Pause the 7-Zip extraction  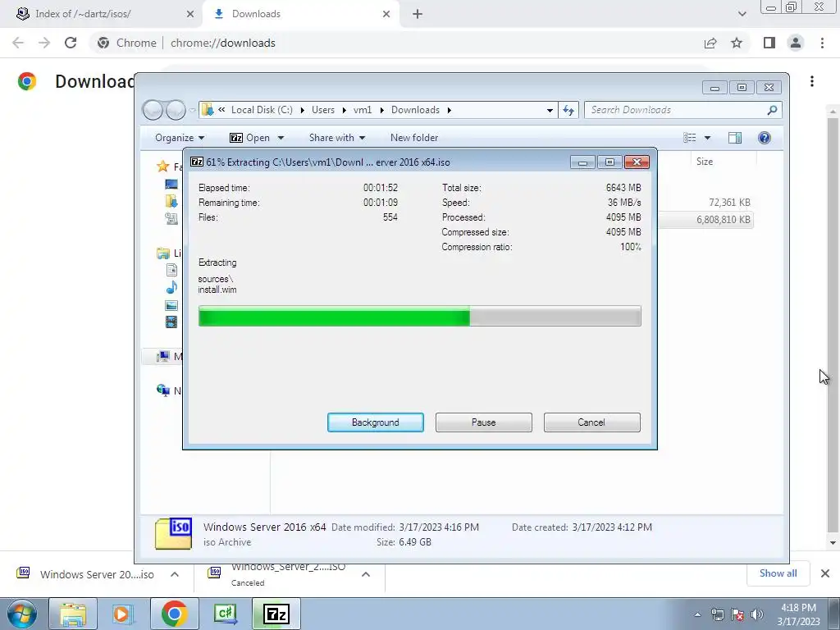click(483, 422)
